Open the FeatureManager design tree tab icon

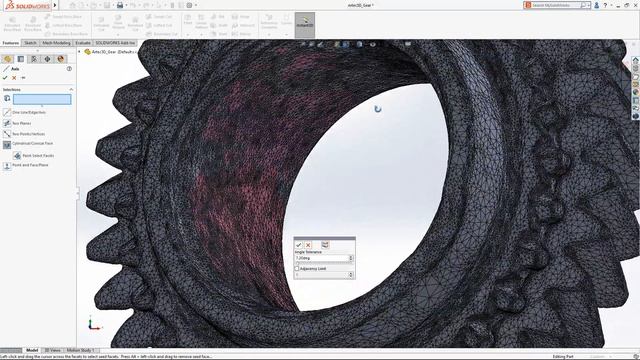coord(7,59)
